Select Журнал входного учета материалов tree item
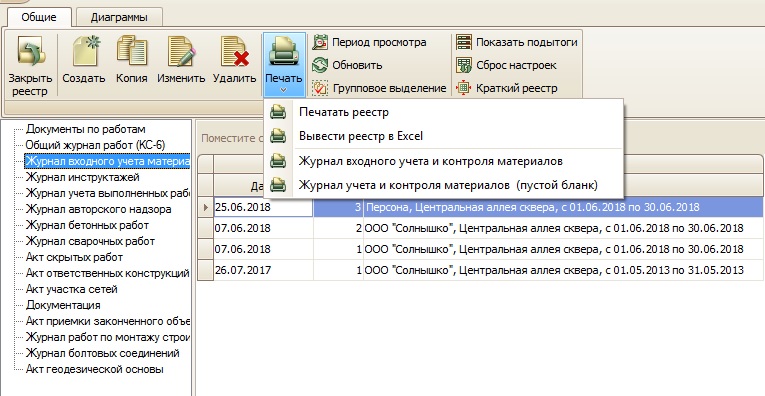765x396 pixels. pyautogui.click(x=107, y=161)
